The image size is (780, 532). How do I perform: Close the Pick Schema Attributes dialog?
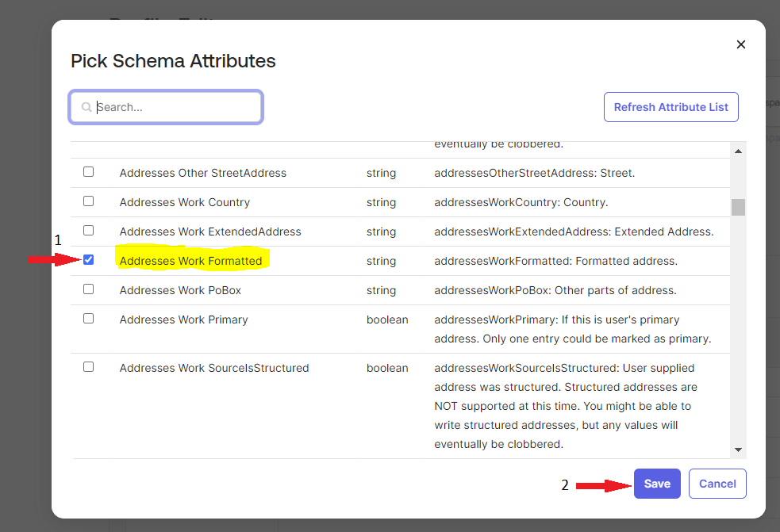[x=740, y=44]
